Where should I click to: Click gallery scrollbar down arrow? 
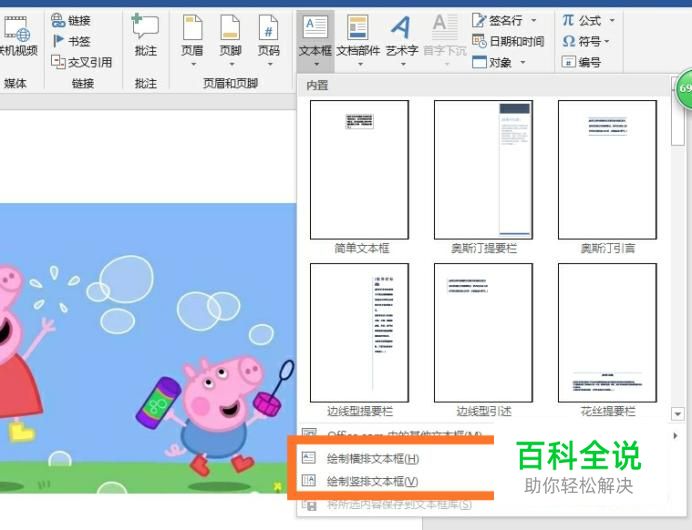tap(677, 413)
